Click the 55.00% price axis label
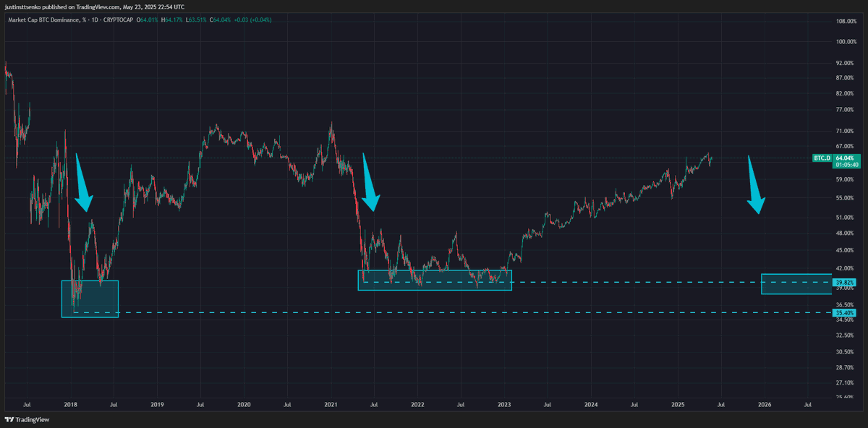The height and width of the screenshot is (428, 868). point(845,197)
